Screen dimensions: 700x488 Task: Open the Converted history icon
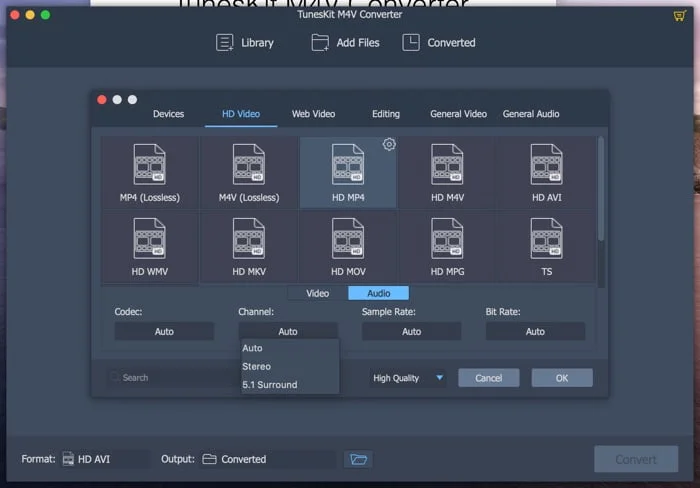pyautogui.click(x=411, y=43)
